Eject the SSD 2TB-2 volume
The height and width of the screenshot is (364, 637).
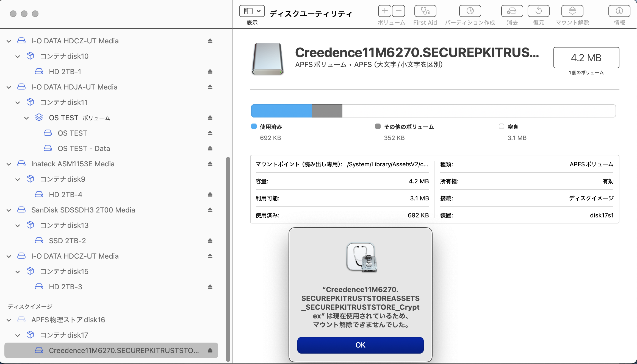click(x=210, y=241)
